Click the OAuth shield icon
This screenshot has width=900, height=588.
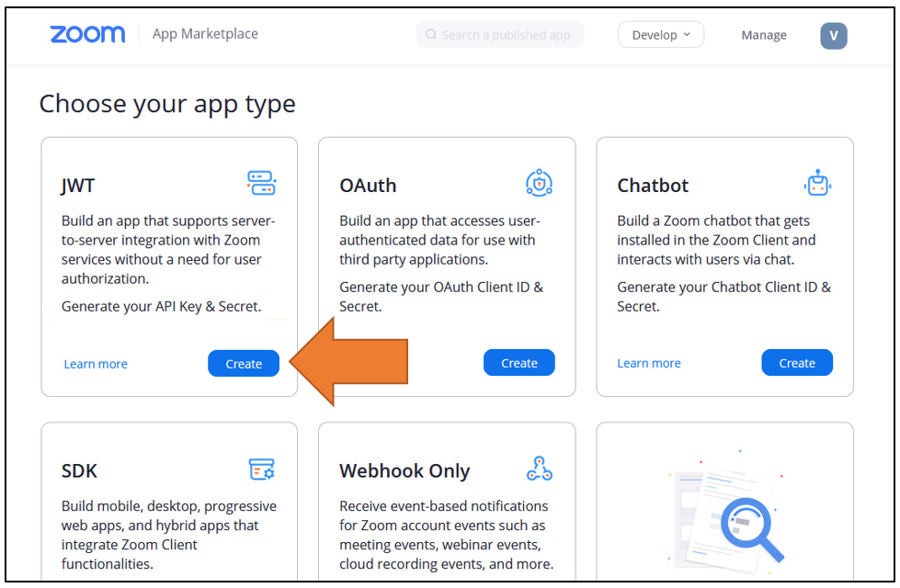click(539, 183)
